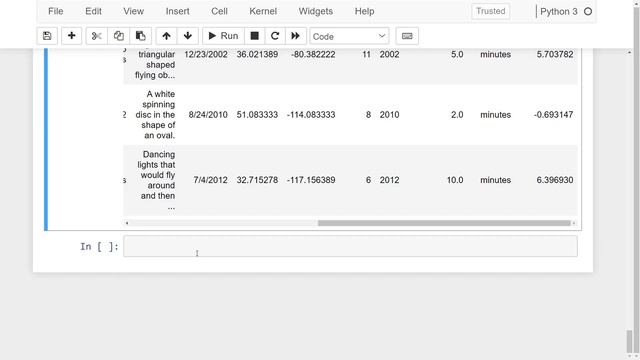Cut selected cells using scissors icon
This screenshot has width=640, height=360.
97,36
